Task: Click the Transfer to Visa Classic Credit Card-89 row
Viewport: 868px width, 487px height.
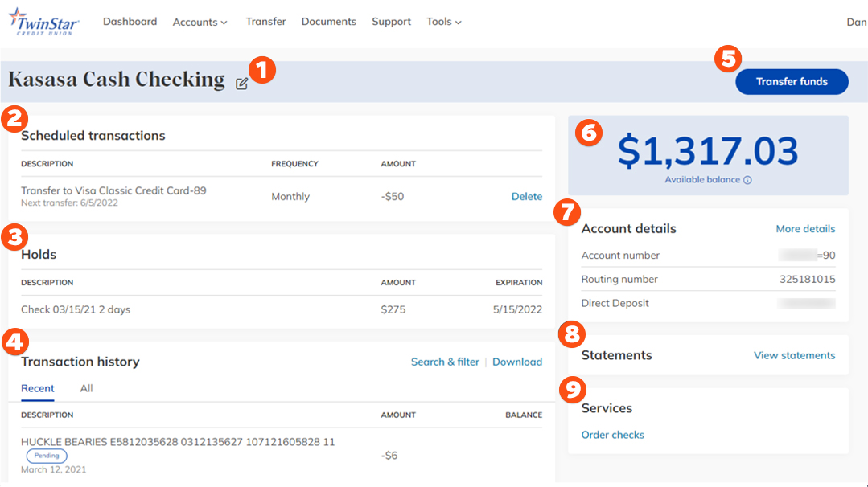Action: [x=282, y=196]
